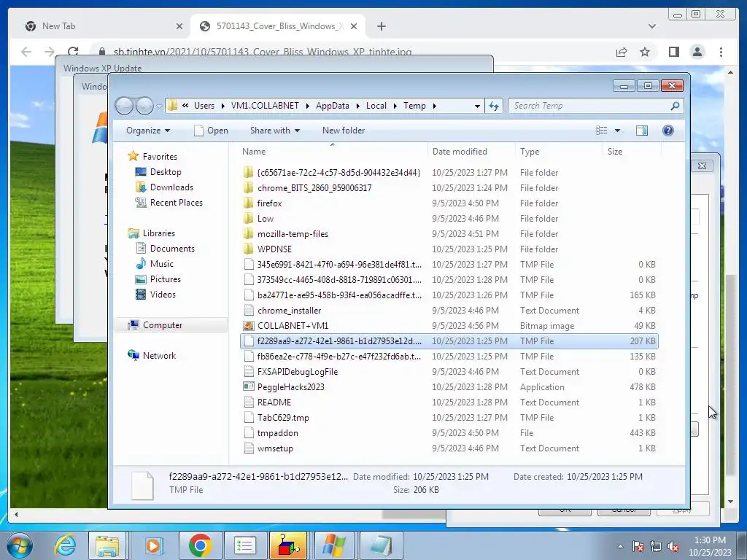Click Windows Media Player taskbar icon
747x560 pixels.
pos(153,545)
